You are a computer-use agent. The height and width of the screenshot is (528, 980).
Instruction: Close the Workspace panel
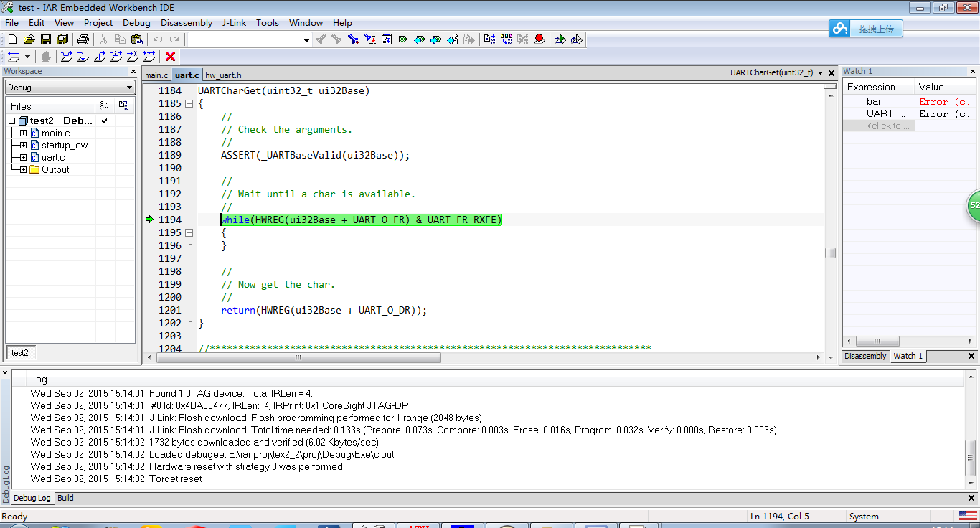point(133,72)
